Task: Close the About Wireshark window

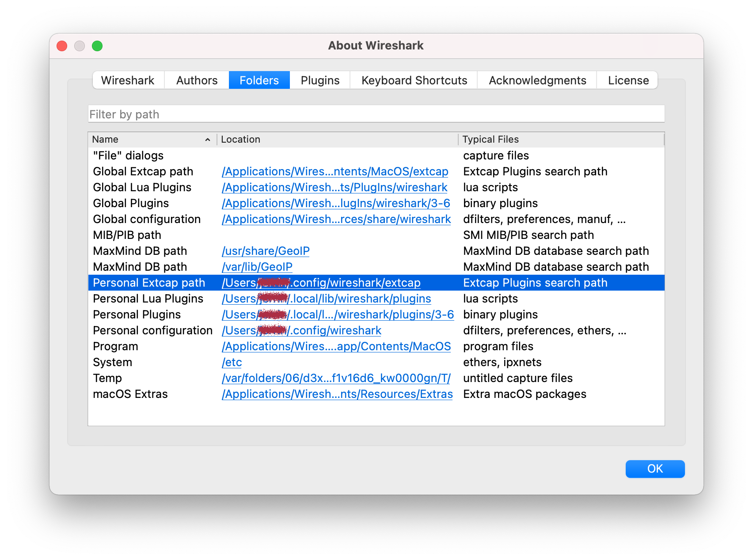Action: 62,46
